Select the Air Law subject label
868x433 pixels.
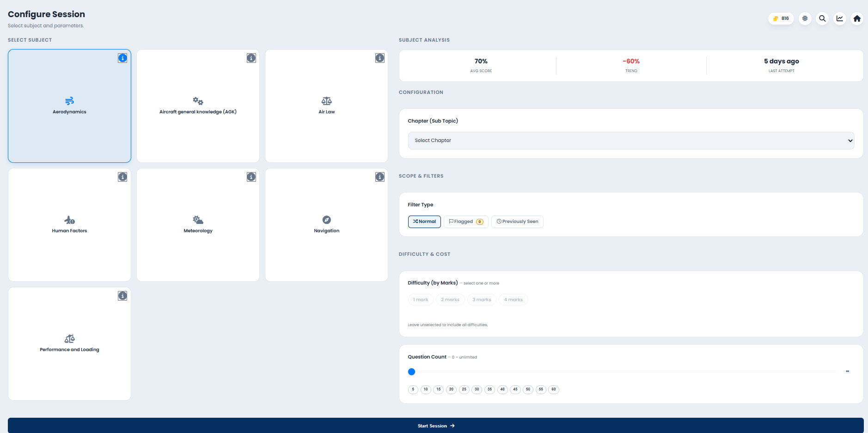tap(326, 112)
